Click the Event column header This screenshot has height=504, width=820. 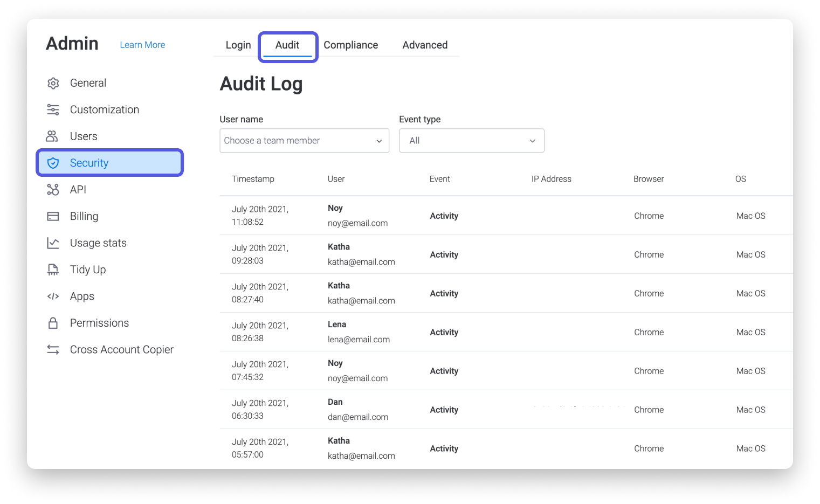(440, 179)
